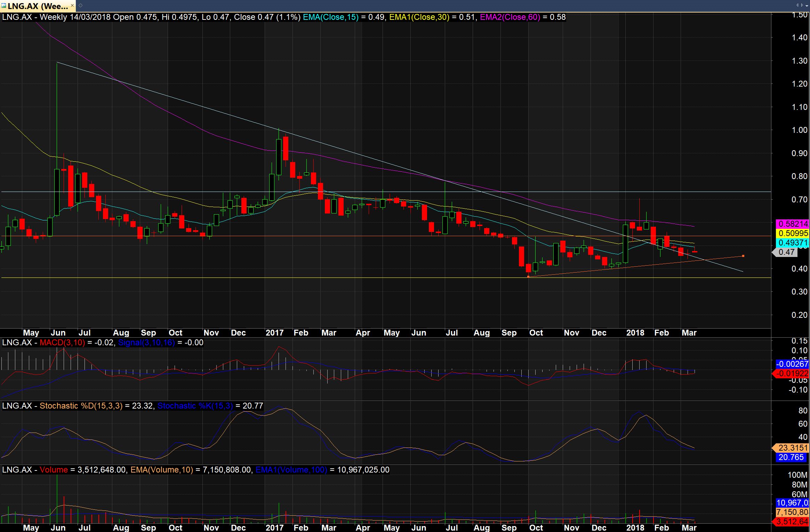Click the yellow 0.50995 price tag
810x532 pixels.
point(793,233)
